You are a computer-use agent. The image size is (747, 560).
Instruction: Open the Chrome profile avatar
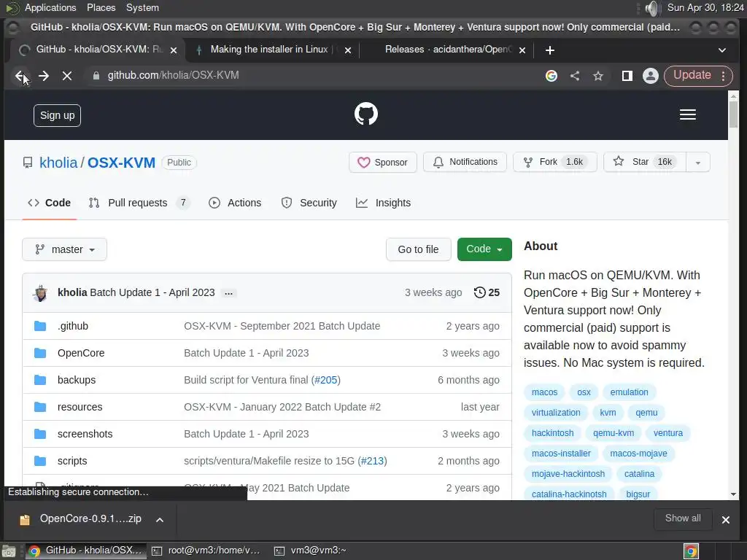coord(650,76)
